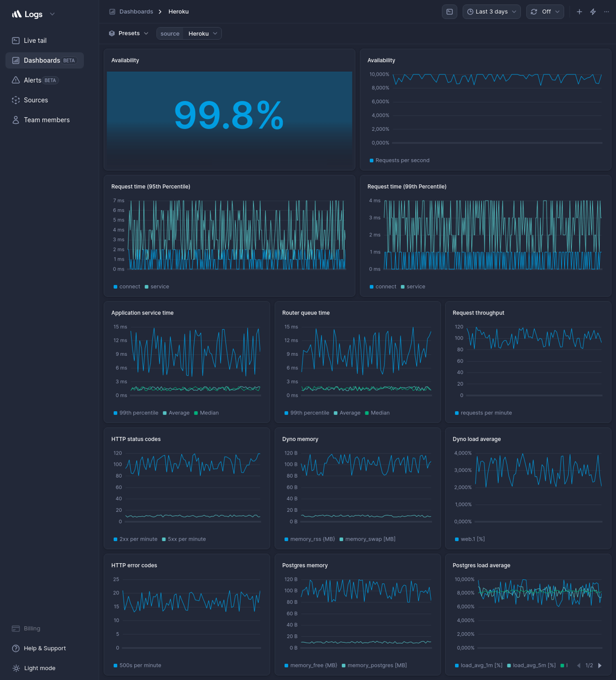This screenshot has width=616, height=680.
Task: Click the Alerts bell icon
Action: coord(16,80)
